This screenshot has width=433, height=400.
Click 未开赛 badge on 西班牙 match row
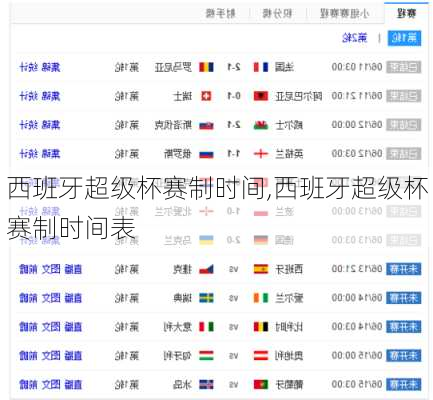(x=404, y=269)
